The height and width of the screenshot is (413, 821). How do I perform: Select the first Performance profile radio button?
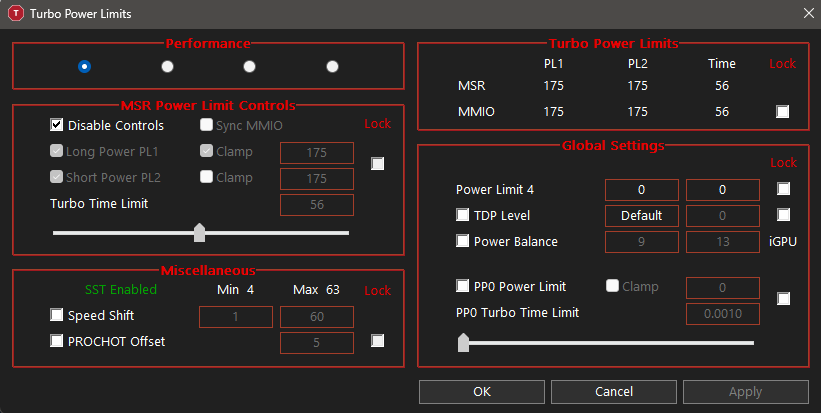(x=84, y=66)
